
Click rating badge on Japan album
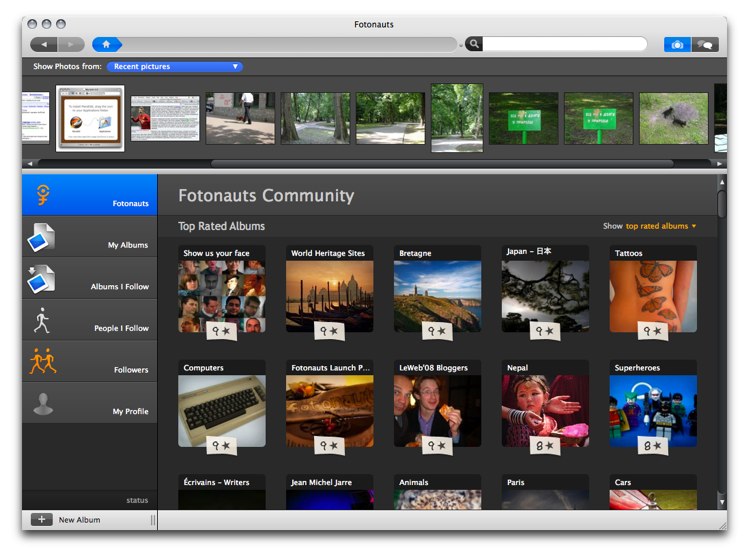tap(545, 331)
